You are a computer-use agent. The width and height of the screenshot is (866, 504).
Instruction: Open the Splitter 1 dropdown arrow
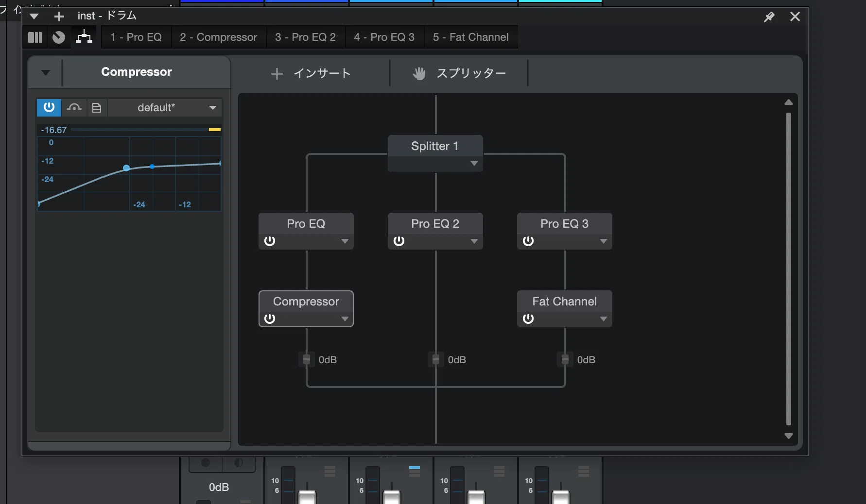click(x=474, y=164)
